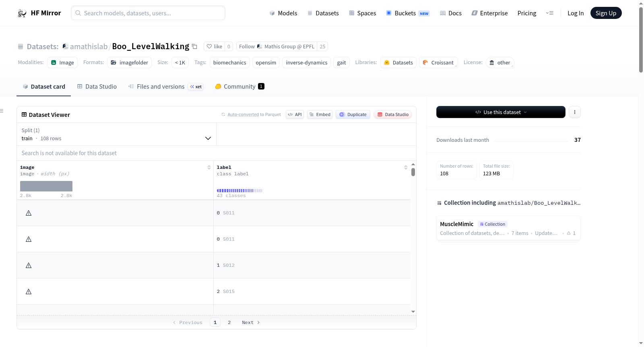This screenshot has height=347, width=644.
Task: Sort by the label column
Action: [406, 167]
